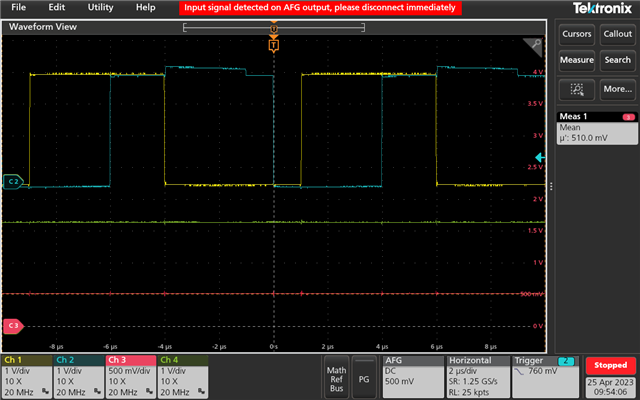
Task: Click the trigger source 2 indicator
Action: [x=566, y=361]
